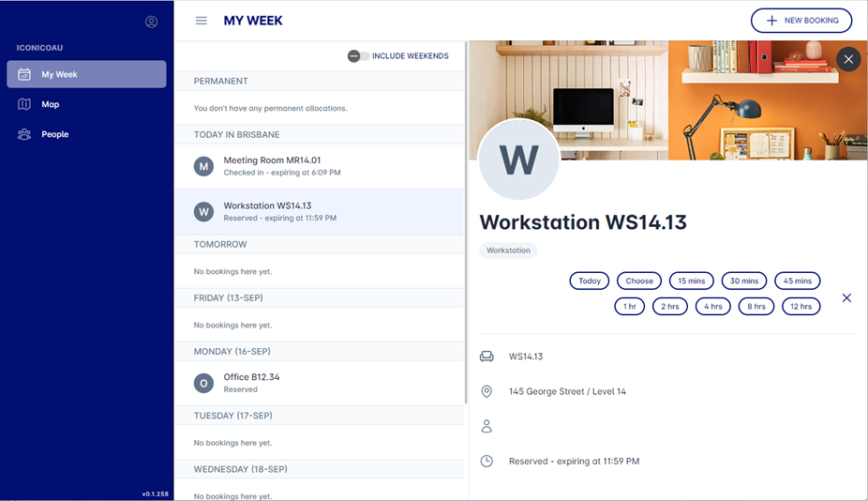
Task: Click the O avatar for Office B12.34
Action: pyautogui.click(x=203, y=383)
